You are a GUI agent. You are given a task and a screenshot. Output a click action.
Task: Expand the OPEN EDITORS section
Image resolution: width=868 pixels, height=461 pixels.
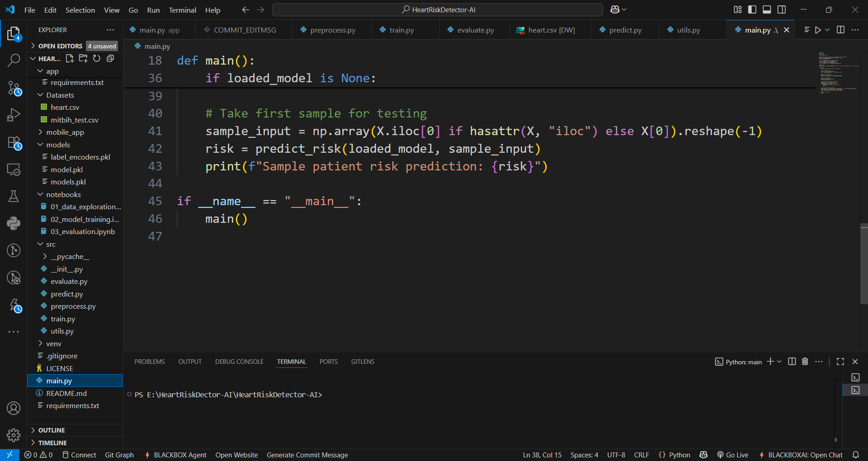click(60, 46)
